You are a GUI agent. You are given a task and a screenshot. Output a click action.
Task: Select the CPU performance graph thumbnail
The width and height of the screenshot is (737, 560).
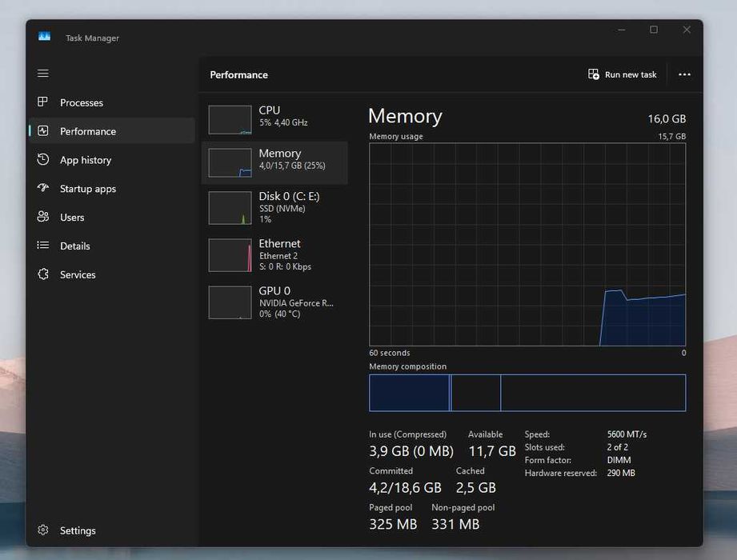click(230, 119)
